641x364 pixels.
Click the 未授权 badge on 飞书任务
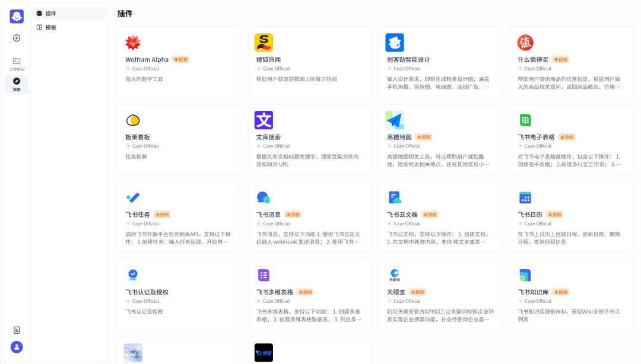tap(162, 215)
